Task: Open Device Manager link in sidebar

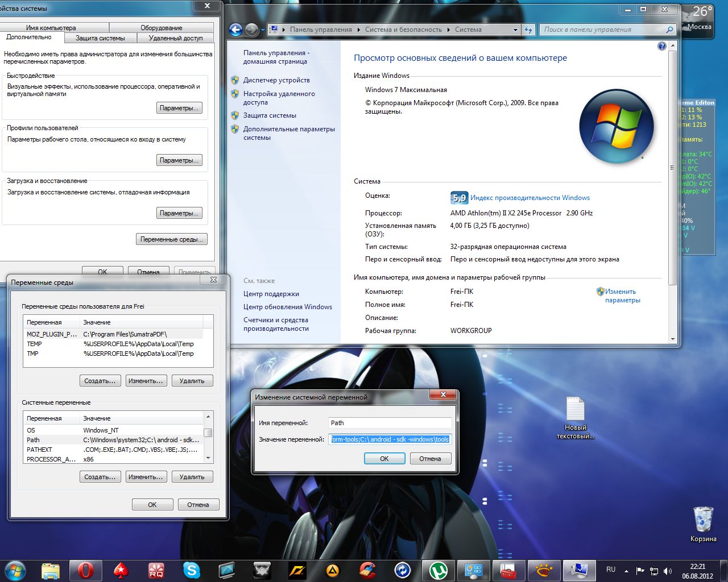Action: tap(276, 80)
